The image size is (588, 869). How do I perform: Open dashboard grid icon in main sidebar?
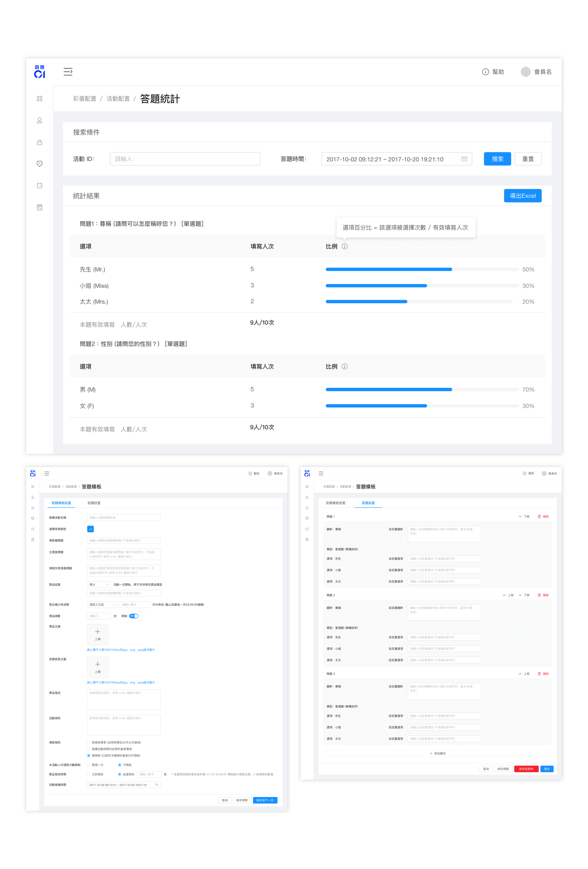point(40,99)
